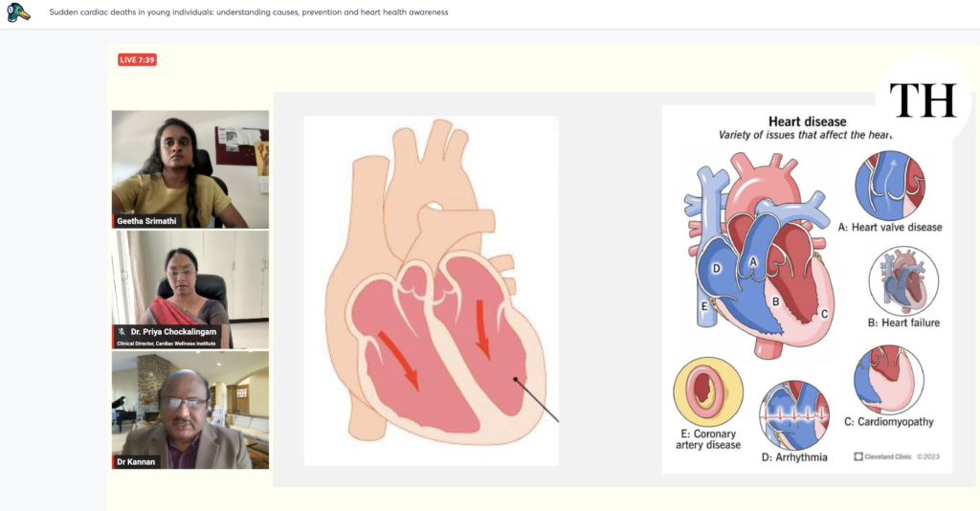The image size is (980, 511).
Task: Click the cardiomyopathy circle icon
Action: point(888,379)
